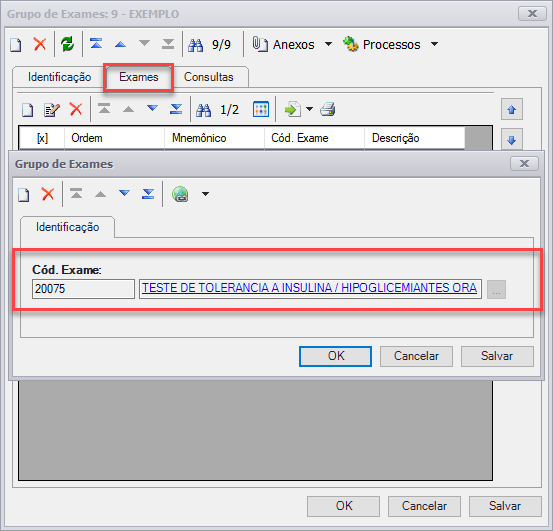
Task: Go to first record in dialog toolbar
Action: (x=76, y=194)
